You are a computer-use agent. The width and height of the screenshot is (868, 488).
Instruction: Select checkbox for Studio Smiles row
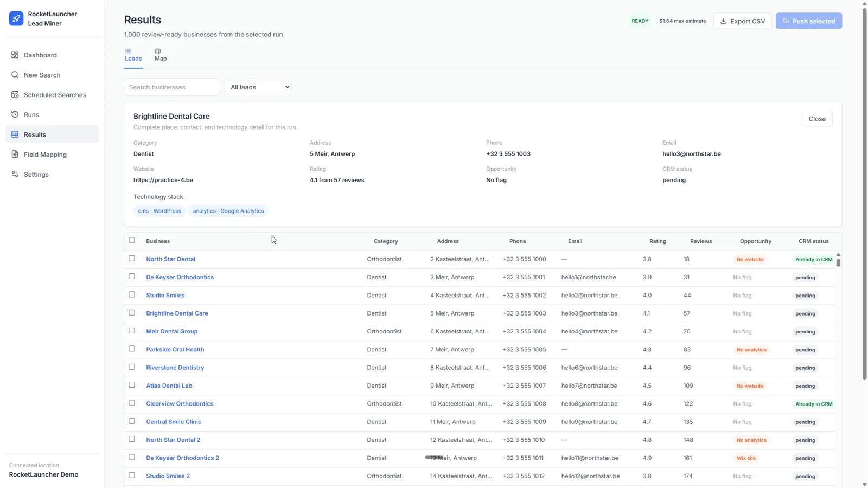coord(132,294)
